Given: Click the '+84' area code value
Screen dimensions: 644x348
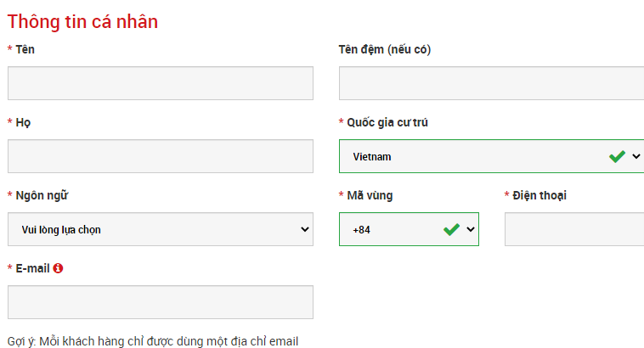Looking at the screenshot, I should coord(361,230).
